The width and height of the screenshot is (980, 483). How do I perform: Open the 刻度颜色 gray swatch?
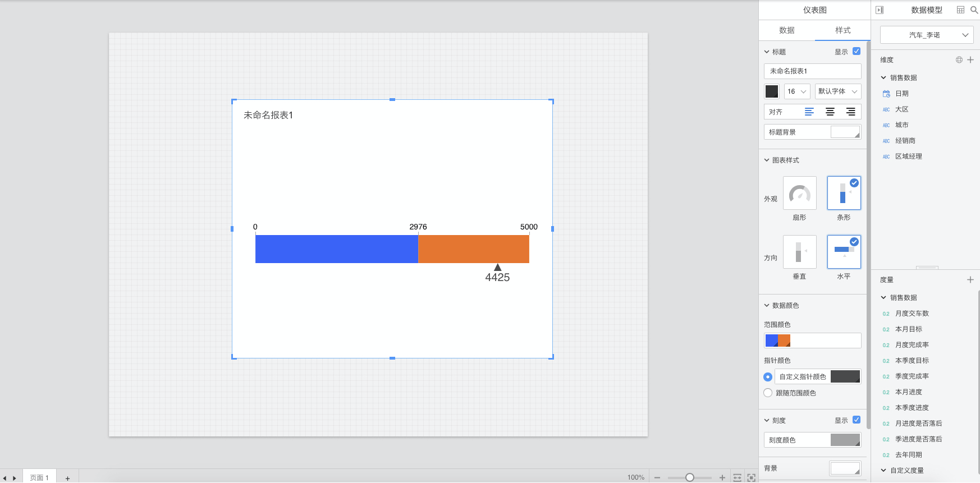845,440
